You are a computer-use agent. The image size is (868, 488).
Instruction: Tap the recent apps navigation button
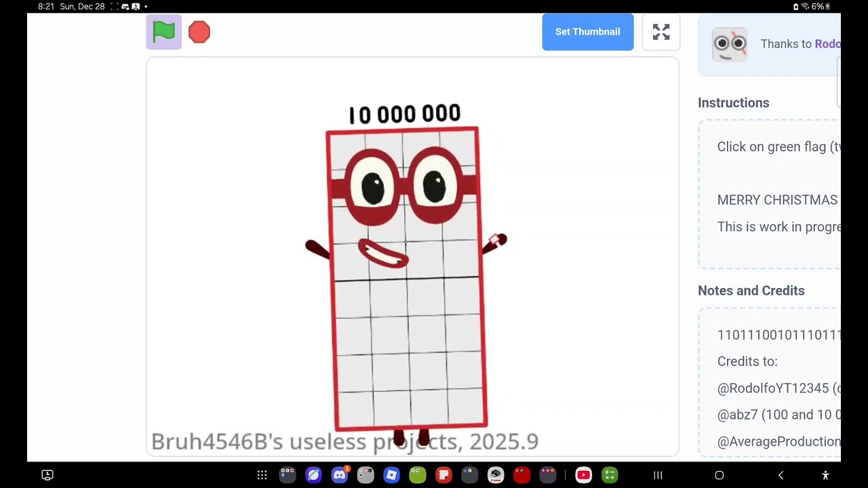click(x=658, y=475)
